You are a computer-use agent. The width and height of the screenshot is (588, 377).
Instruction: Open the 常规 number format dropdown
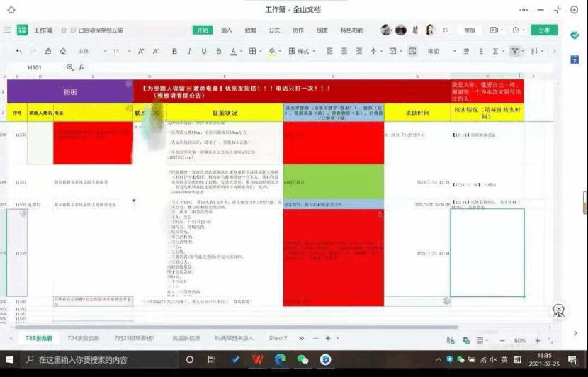point(436,52)
